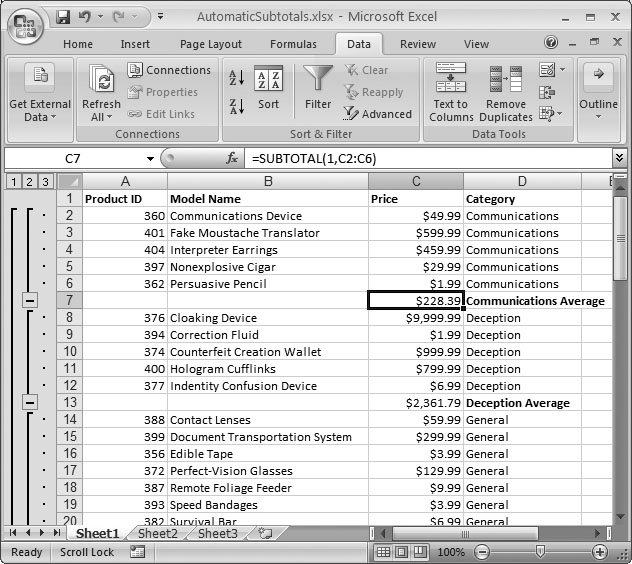The height and width of the screenshot is (564, 632).
Task: Click into the formula bar text
Action: pyautogui.click(x=428, y=158)
